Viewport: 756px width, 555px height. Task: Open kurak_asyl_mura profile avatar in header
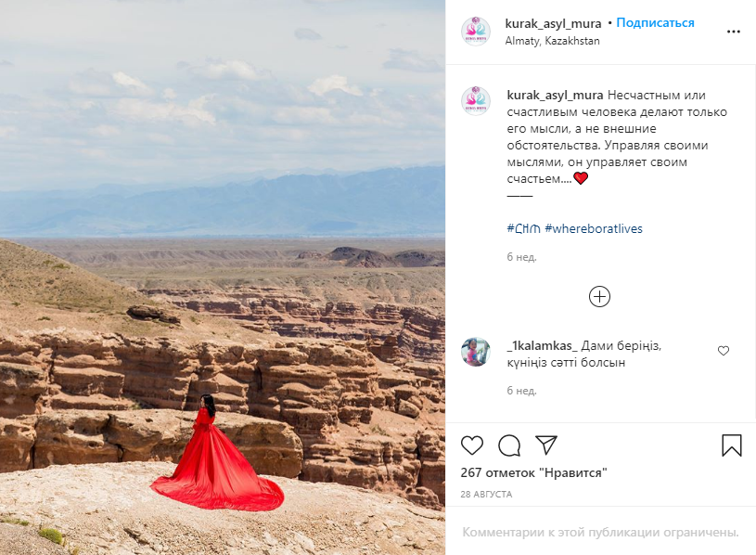click(476, 32)
